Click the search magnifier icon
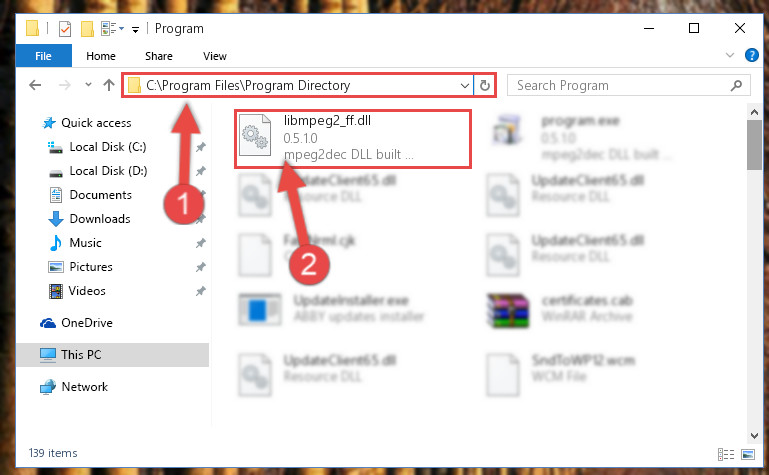769x475 pixels. [x=736, y=85]
